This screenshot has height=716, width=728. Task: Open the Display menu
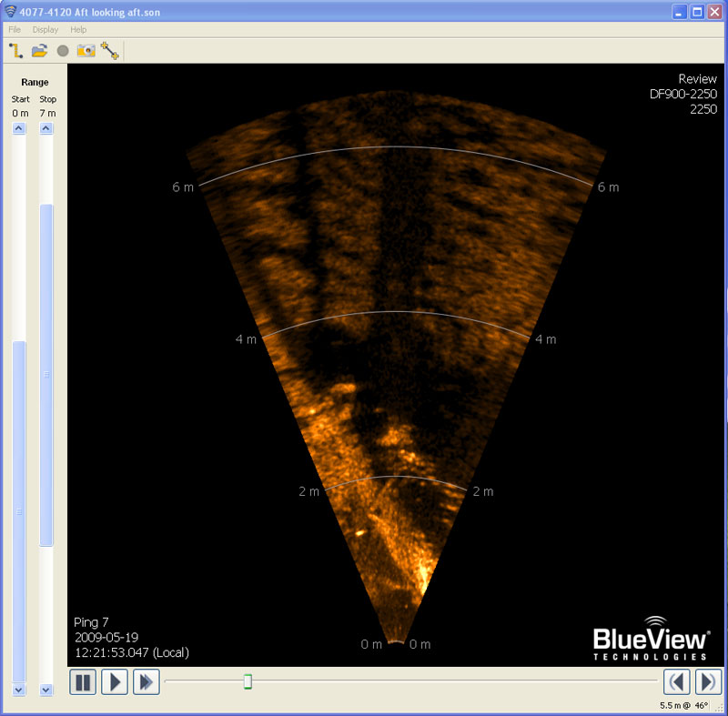tap(45, 29)
